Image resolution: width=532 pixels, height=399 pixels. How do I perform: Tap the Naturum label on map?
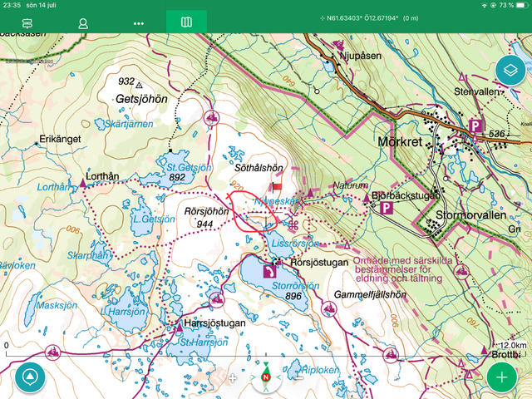coord(348,185)
